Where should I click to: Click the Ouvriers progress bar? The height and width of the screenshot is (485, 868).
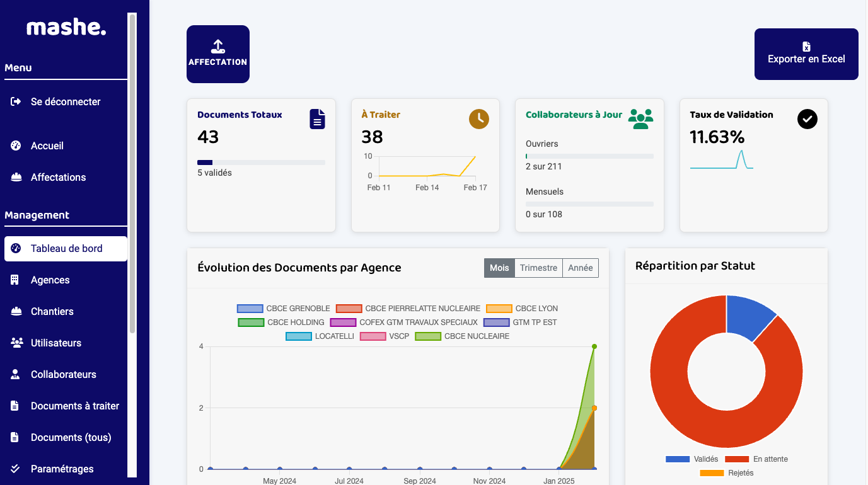(x=589, y=156)
